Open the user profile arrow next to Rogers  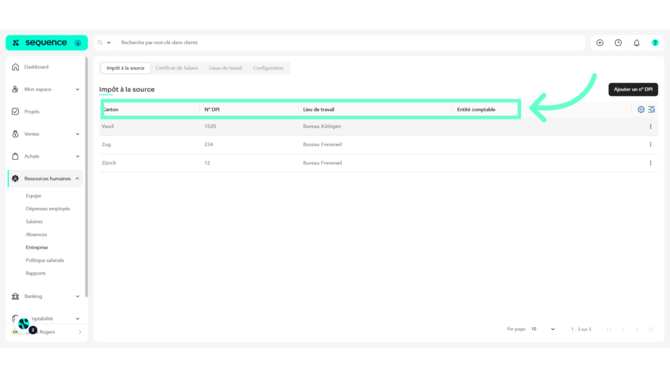point(80,332)
